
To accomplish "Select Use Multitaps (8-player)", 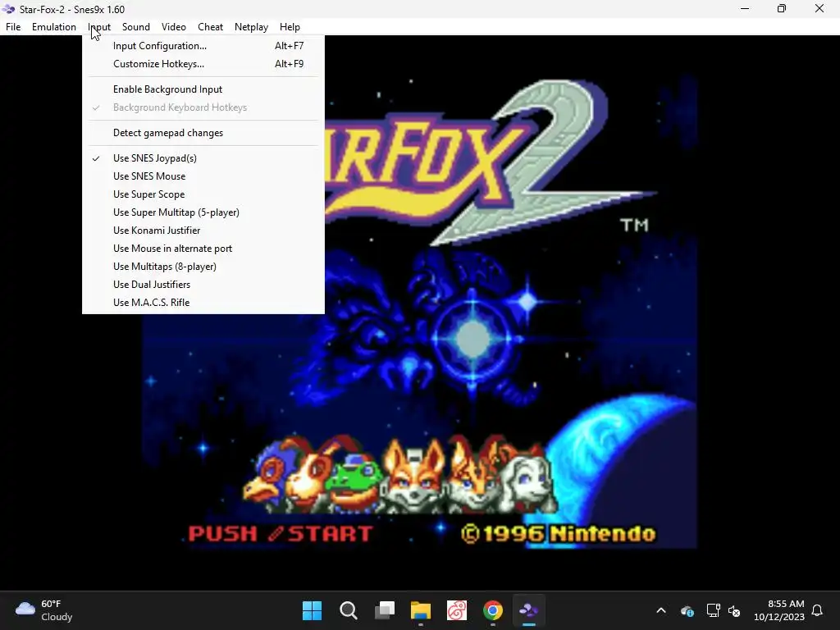I will (203, 267).
